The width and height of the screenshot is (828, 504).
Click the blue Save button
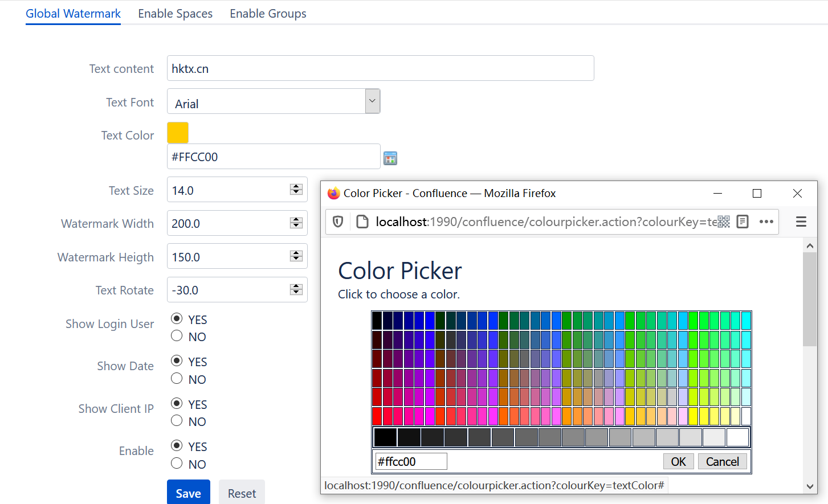188,493
